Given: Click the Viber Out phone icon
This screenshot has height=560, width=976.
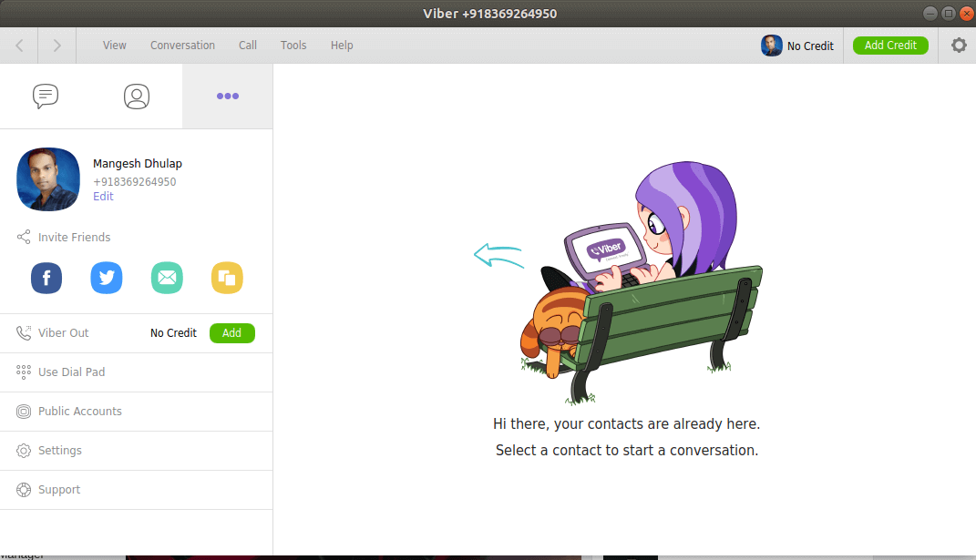Looking at the screenshot, I should 24,333.
